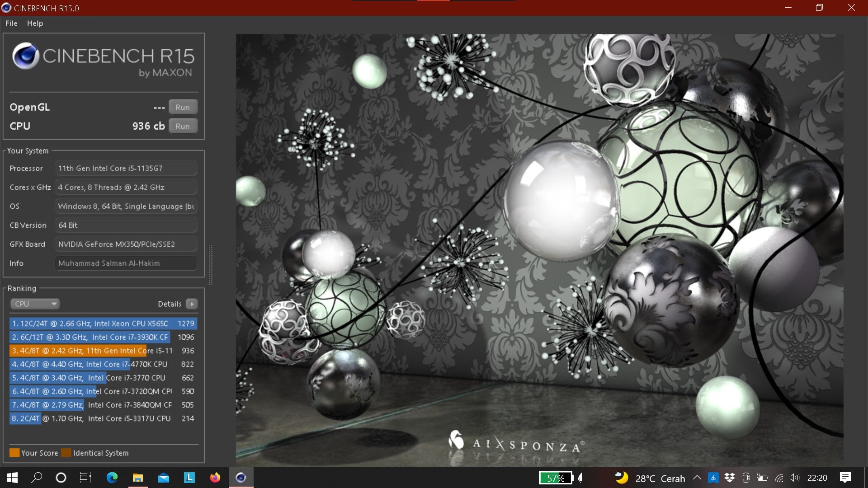Open the Action Center notifications
Viewport: 868px width, 488px height.
tap(845, 478)
